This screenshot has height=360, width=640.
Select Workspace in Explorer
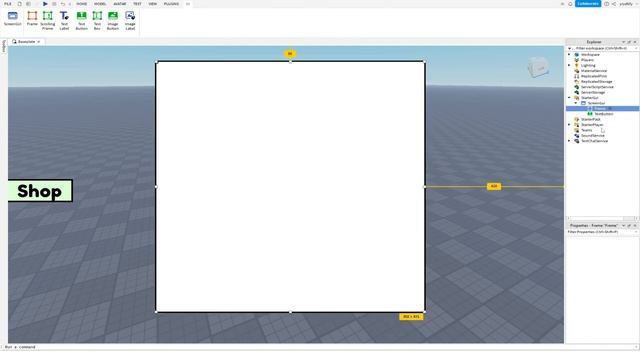point(590,54)
